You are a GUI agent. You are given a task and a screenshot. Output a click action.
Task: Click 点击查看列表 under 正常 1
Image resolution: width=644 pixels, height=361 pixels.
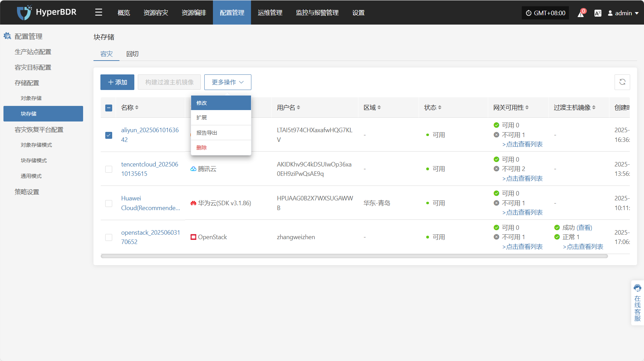pos(583,246)
